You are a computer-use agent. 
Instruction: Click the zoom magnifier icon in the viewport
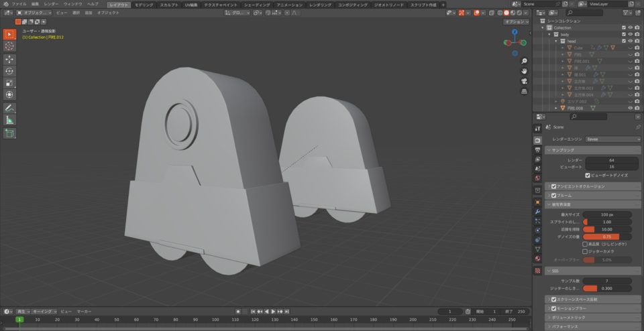coord(524,60)
